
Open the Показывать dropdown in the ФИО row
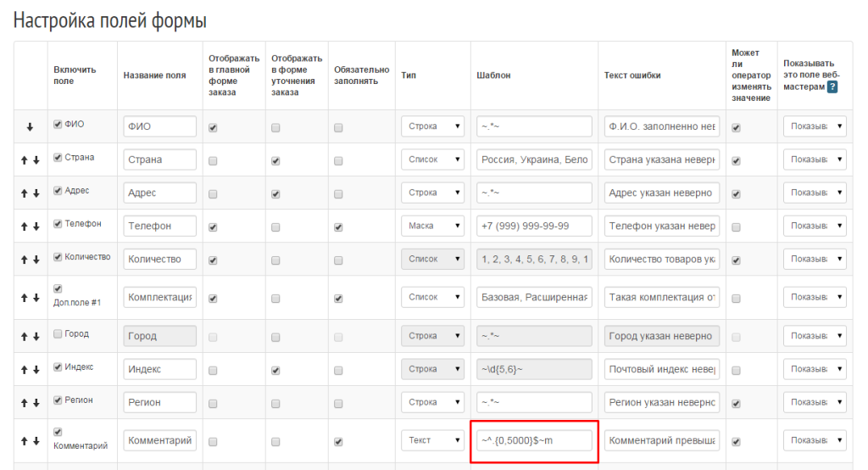pyautogui.click(x=815, y=126)
